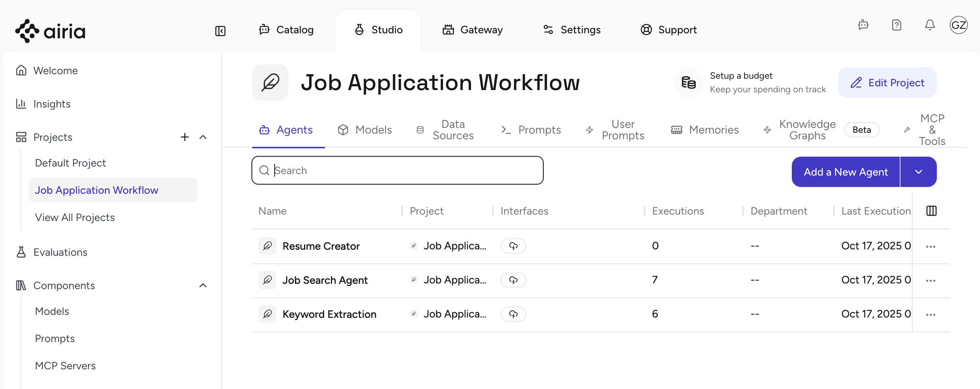Open the column chooser icon

[931, 211]
